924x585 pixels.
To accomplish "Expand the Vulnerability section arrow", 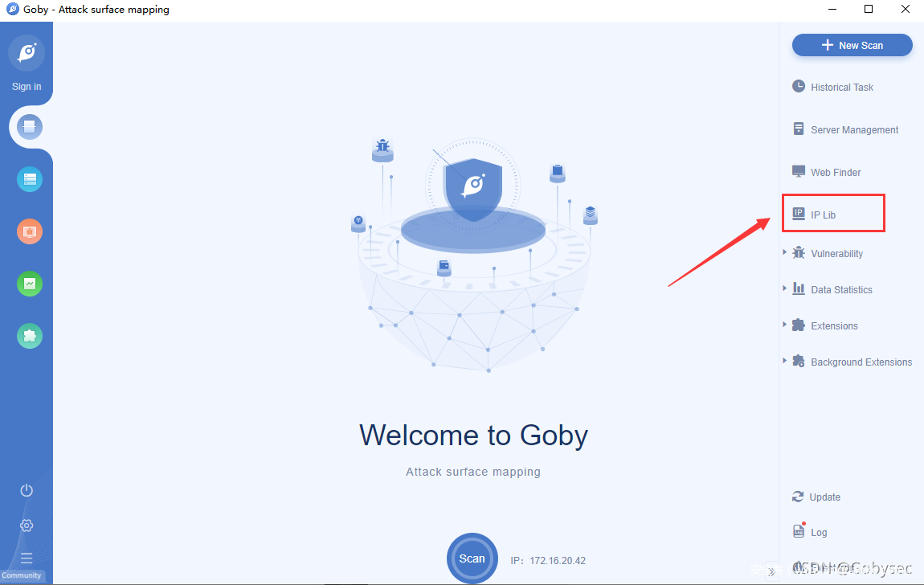I will pyautogui.click(x=784, y=252).
